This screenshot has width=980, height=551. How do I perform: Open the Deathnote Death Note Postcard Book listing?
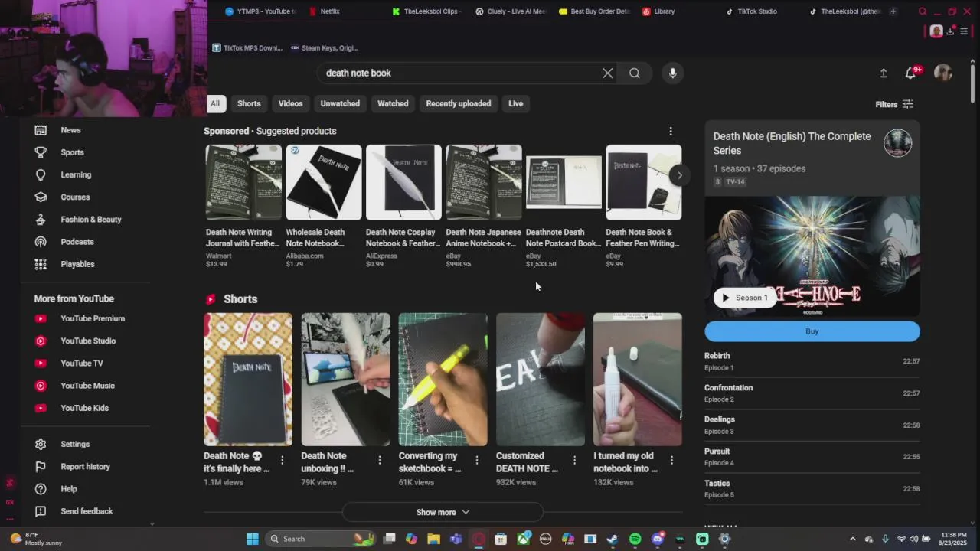pos(563,206)
